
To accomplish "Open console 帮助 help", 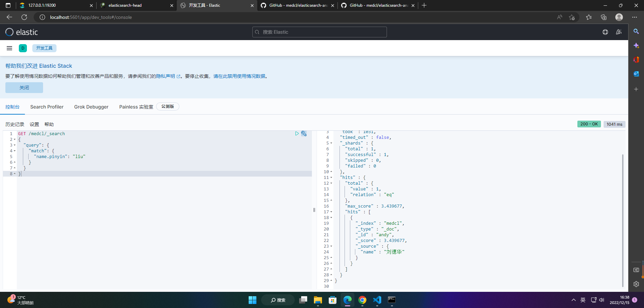I will coord(49,124).
